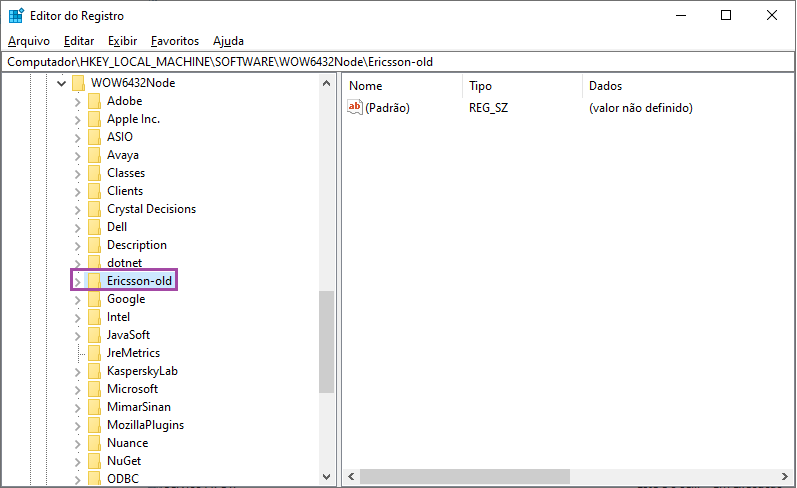Maximize the Editor do Registro window
797x488 pixels.
click(x=726, y=15)
